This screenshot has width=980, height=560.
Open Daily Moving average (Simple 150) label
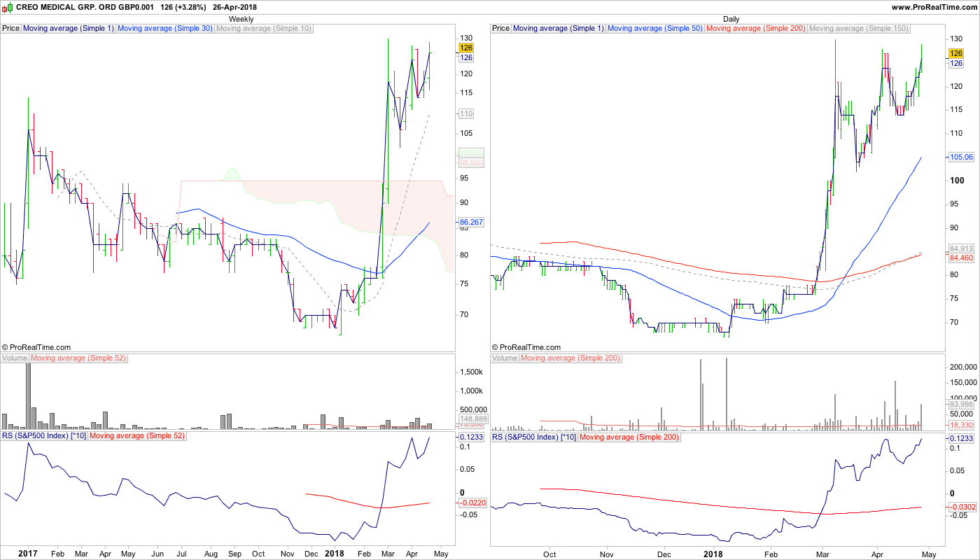[x=859, y=29]
